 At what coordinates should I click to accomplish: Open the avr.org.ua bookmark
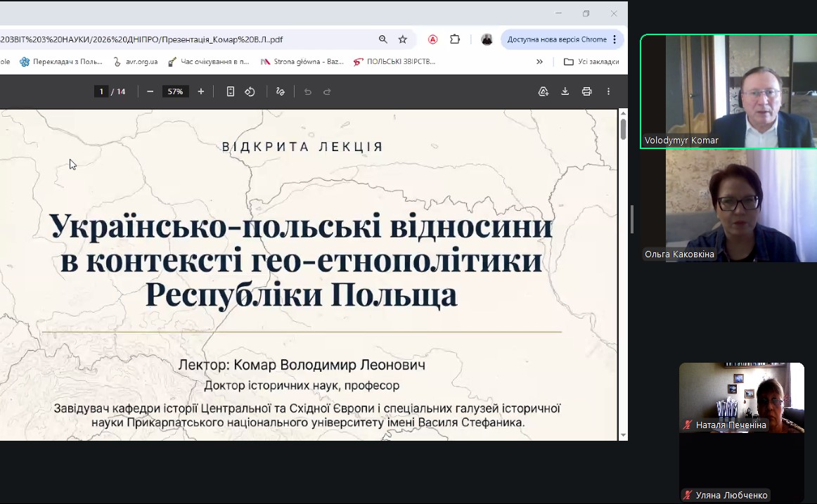(x=136, y=62)
